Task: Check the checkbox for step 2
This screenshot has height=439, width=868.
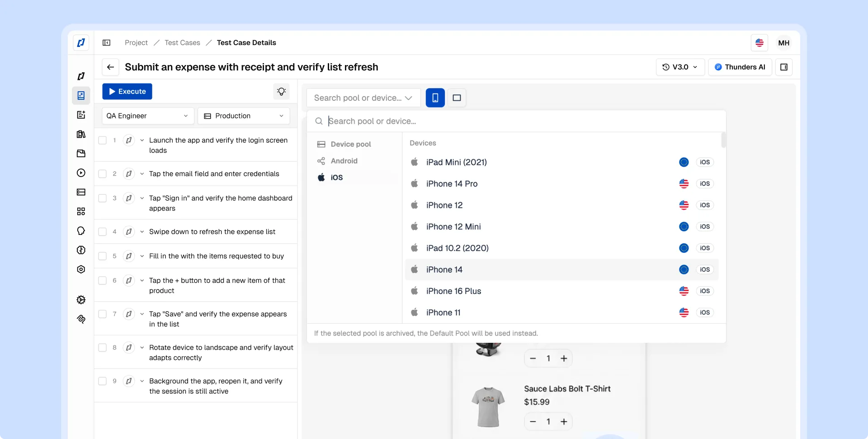Action: tap(103, 174)
